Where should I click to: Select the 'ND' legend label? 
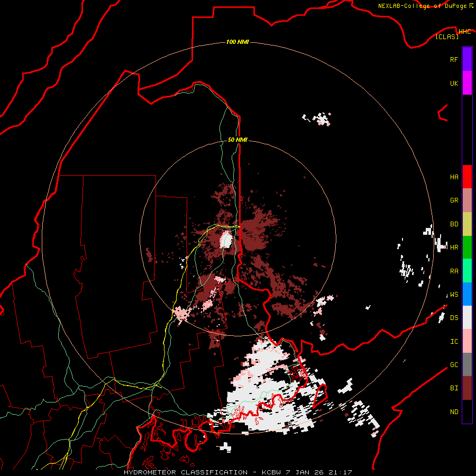point(454,412)
